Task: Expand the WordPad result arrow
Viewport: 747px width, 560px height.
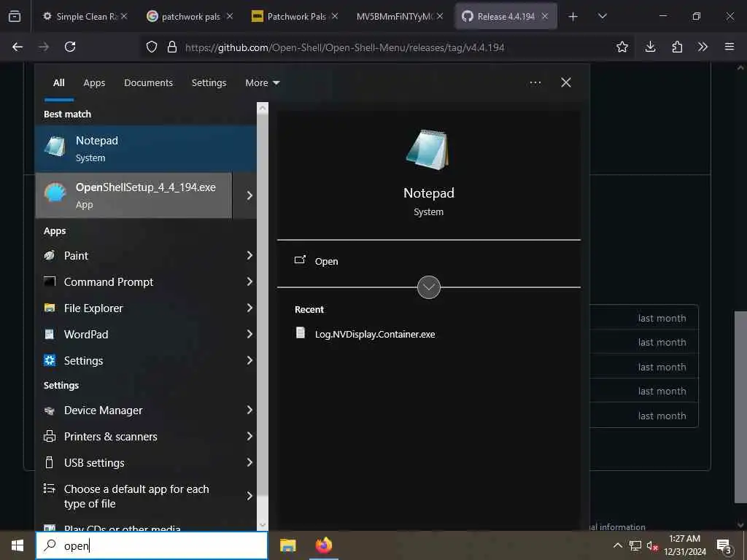Action: click(249, 334)
